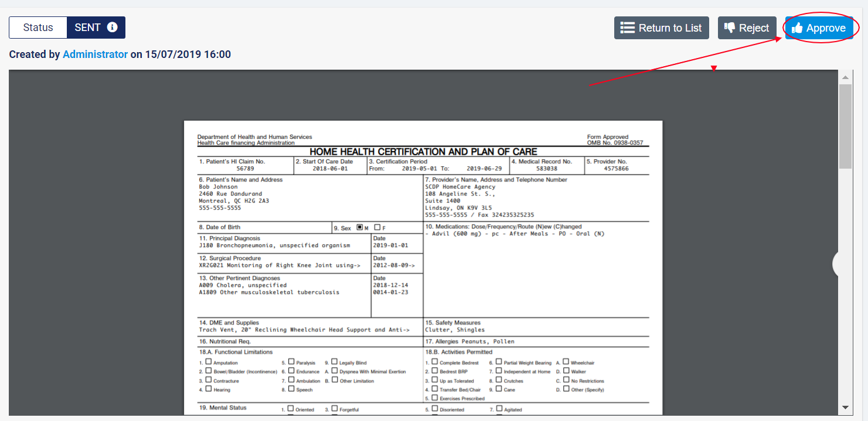Check the Wheelchair activity checkbox
The width and height of the screenshot is (868, 421).
coord(566,362)
